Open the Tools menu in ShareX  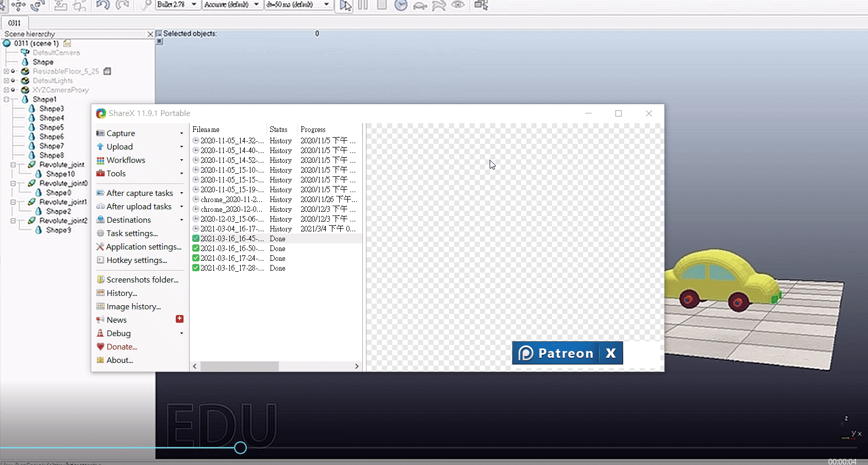click(140, 174)
